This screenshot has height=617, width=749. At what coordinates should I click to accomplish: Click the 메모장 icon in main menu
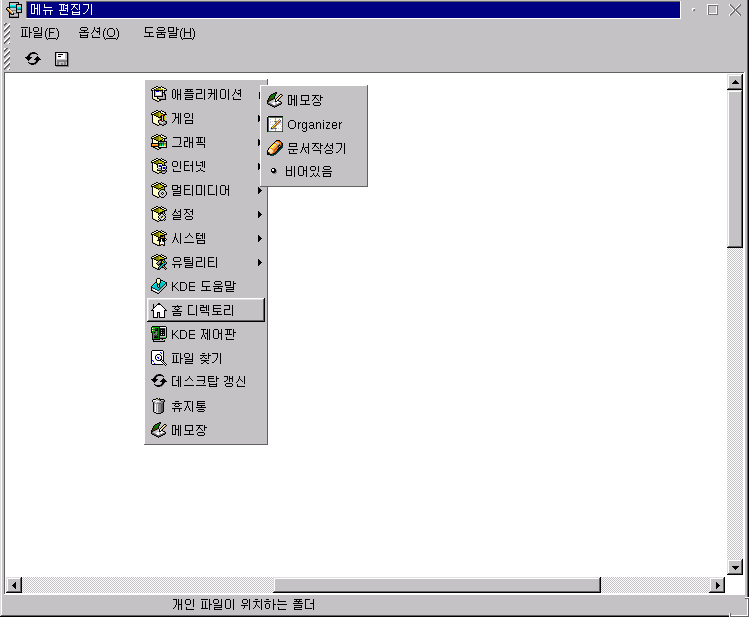(x=159, y=430)
